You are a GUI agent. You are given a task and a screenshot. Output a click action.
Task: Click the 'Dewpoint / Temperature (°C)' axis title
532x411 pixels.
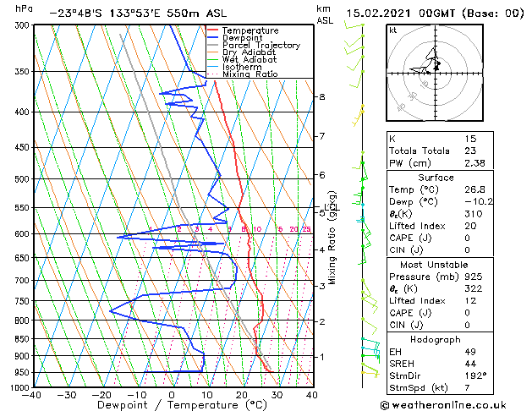pyautogui.click(x=182, y=405)
